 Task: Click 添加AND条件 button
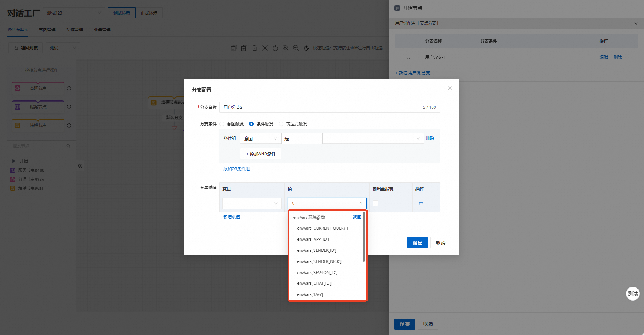tap(261, 154)
